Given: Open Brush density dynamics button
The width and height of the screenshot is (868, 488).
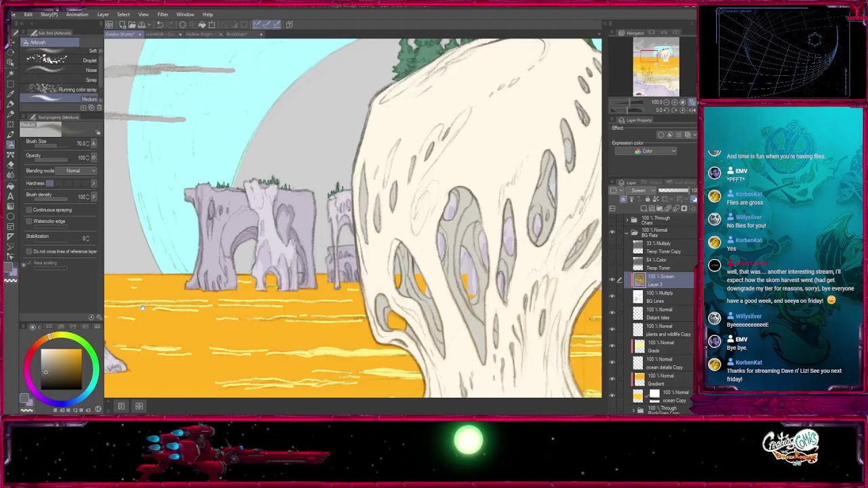Looking at the screenshot, I should (x=94, y=197).
